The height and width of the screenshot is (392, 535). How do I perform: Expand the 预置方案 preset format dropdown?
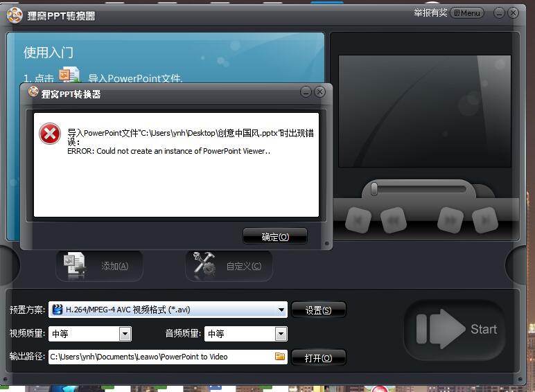pos(281,310)
